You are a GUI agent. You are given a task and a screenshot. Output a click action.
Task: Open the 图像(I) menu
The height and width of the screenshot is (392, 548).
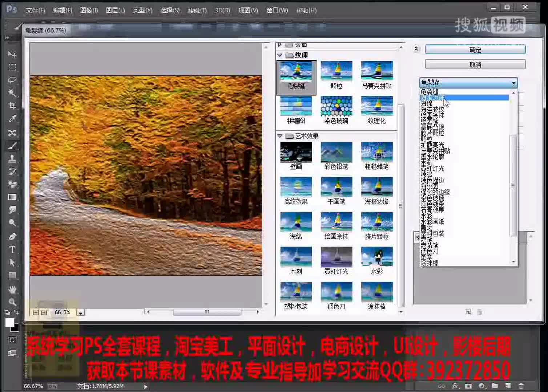89,10
